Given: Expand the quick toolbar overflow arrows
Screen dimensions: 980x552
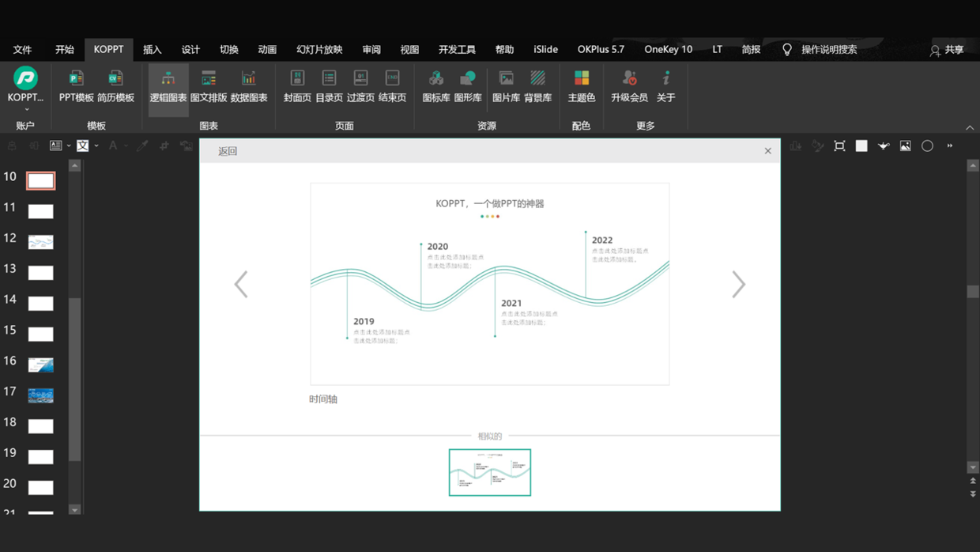Looking at the screenshot, I should [x=950, y=146].
